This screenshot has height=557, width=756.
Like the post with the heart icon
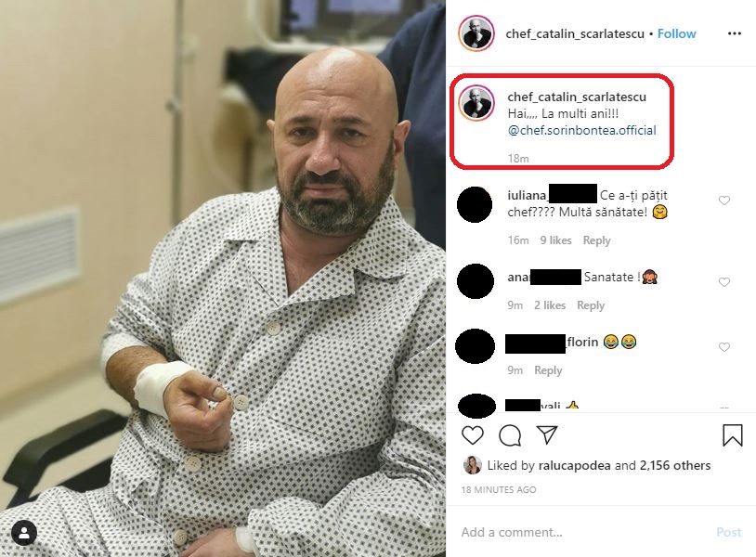tap(473, 435)
